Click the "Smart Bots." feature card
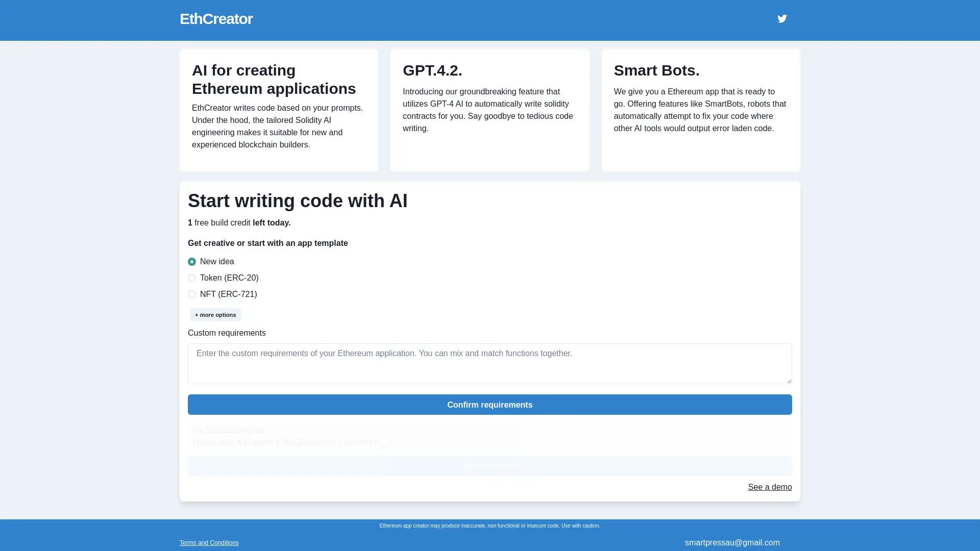980x551 pixels. (700, 110)
